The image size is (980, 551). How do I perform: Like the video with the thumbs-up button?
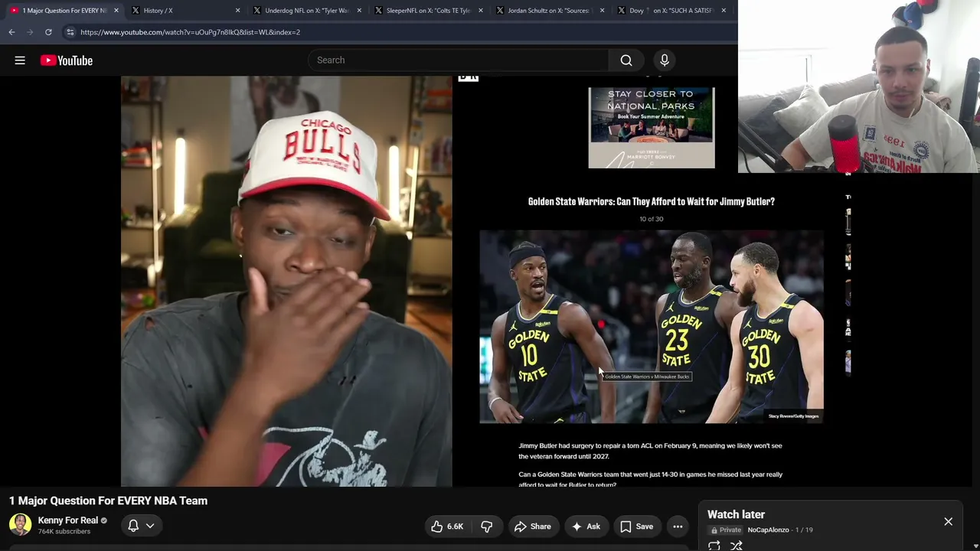click(x=447, y=527)
